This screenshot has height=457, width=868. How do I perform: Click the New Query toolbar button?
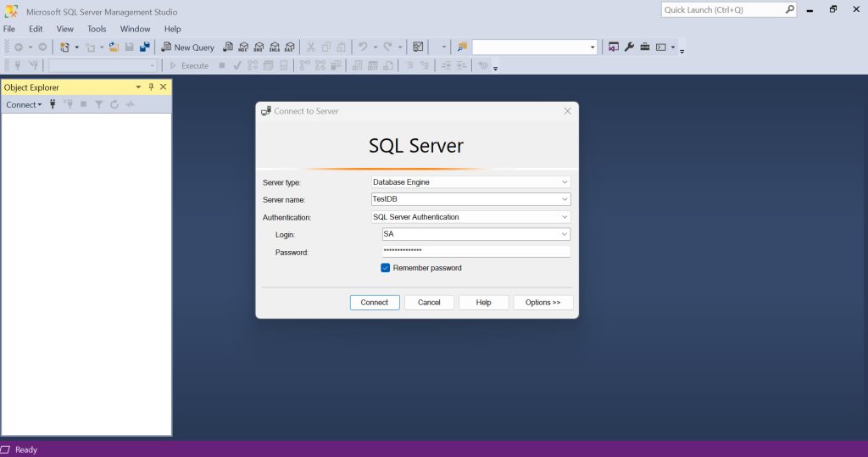187,47
